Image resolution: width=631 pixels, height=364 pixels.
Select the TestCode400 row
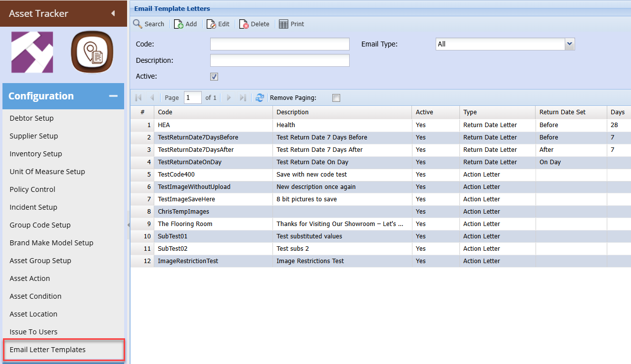click(177, 175)
